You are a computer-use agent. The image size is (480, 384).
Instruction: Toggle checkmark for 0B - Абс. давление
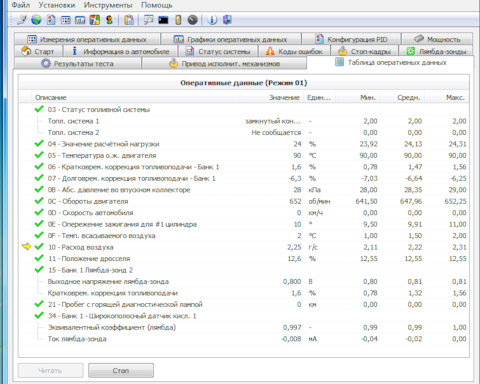tap(39, 189)
